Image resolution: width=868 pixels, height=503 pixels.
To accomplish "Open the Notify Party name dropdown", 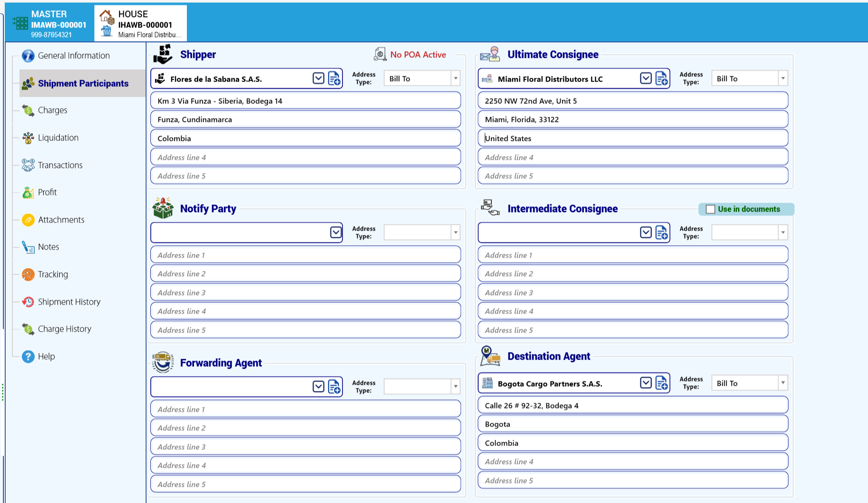I will 336,232.
